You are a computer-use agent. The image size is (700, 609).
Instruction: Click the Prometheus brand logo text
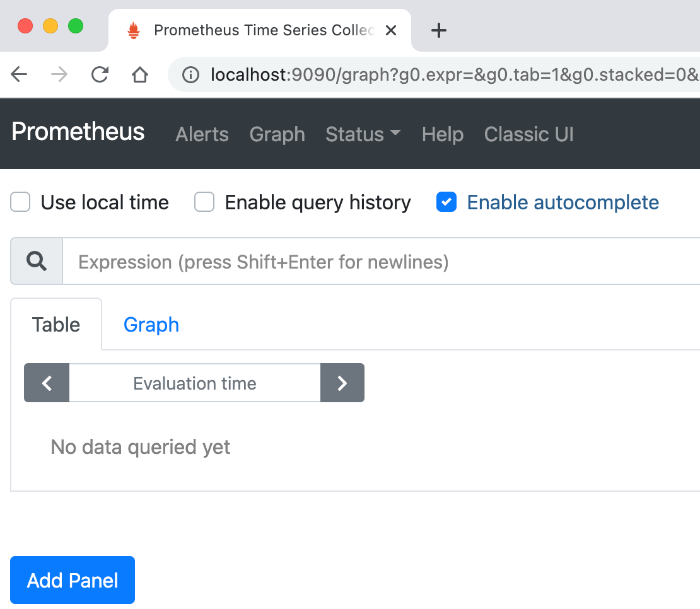pyautogui.click(x=78, y=132)
